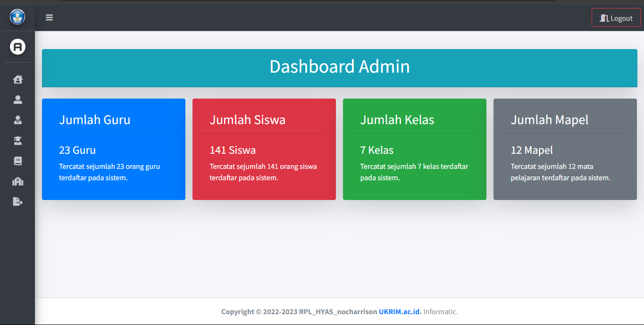Open the admin profile avatar icon
Image resolution: width=644 pixels, height=325 pixels.
pyautogui.click(x=17, y=47)
